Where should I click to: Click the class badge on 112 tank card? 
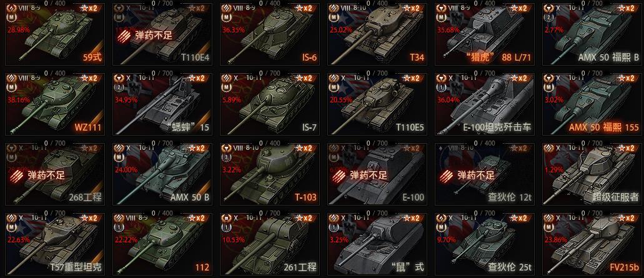[x=117, y=227]
